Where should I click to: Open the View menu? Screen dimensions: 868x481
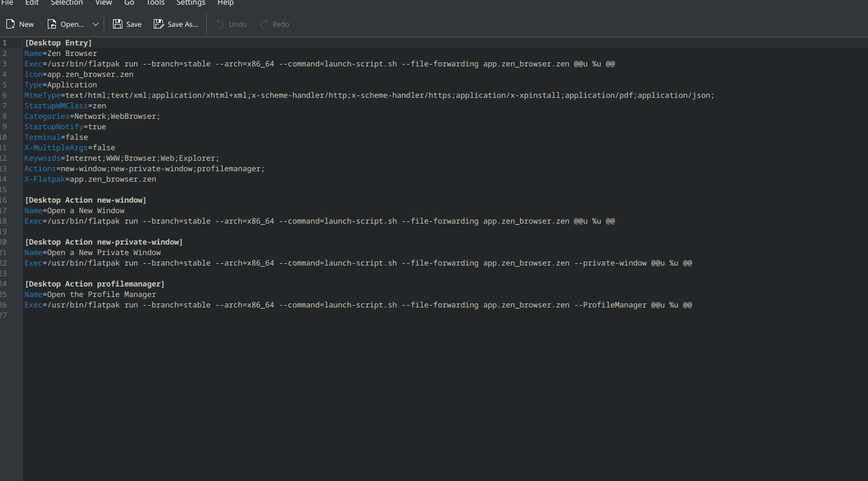coord(104,3)
